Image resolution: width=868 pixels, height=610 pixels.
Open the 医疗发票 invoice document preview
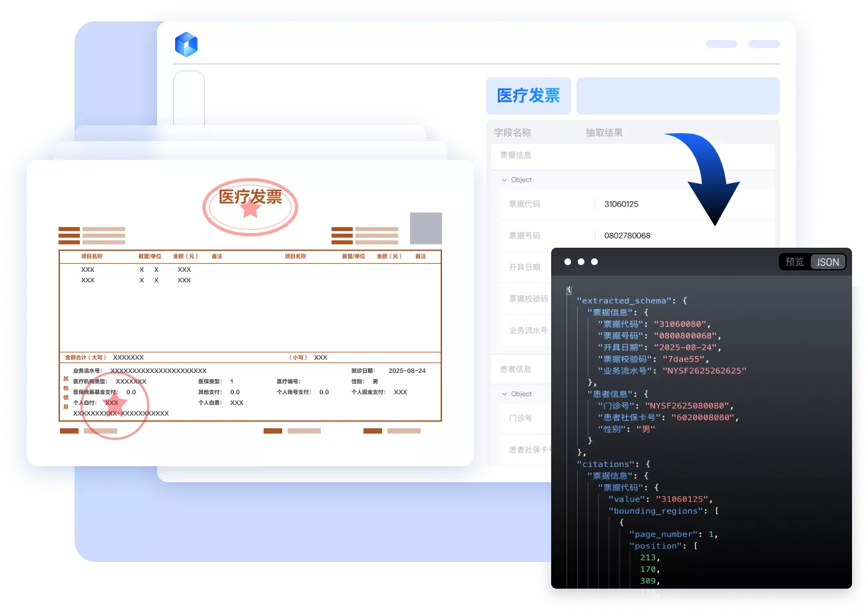[x=250, y=313]
